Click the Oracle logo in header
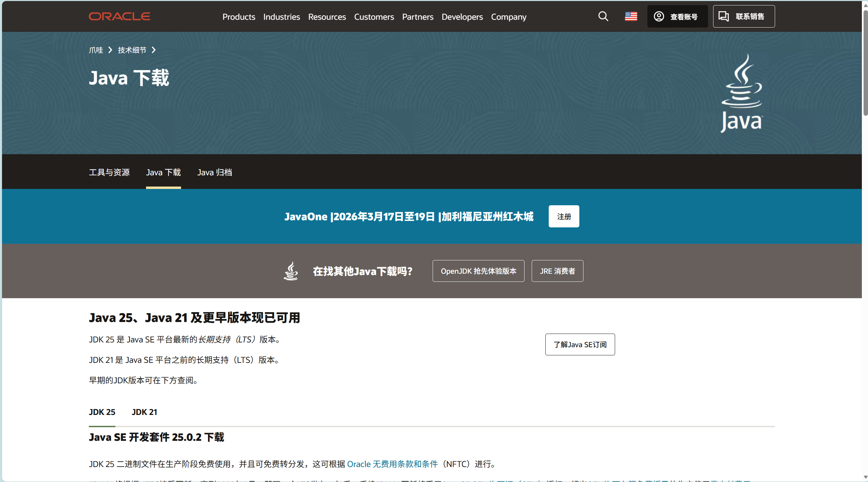This screenshot has height=482, width=868. [x=119, y=16]
